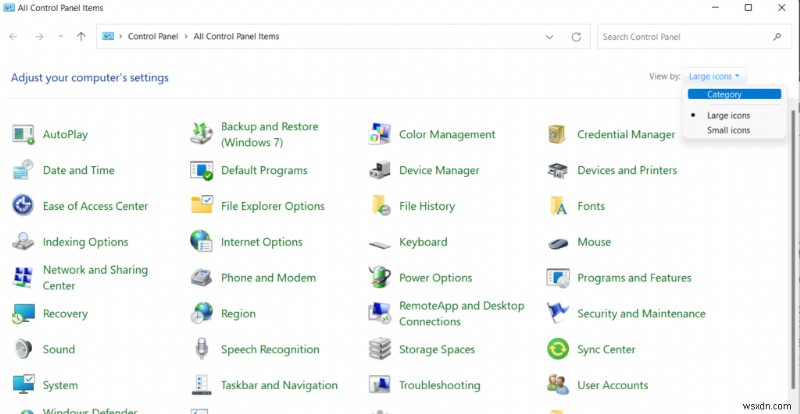Open the Keyboard settings link
This screenshot has width=800, height=414.
(x=423, y=242)
